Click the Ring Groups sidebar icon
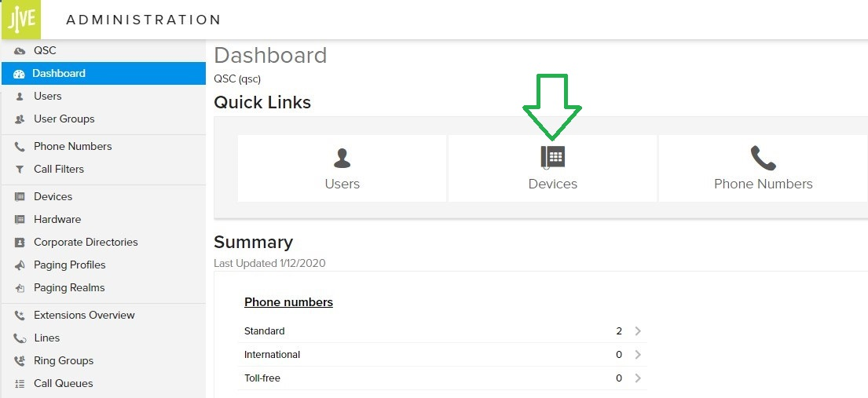 20,361
